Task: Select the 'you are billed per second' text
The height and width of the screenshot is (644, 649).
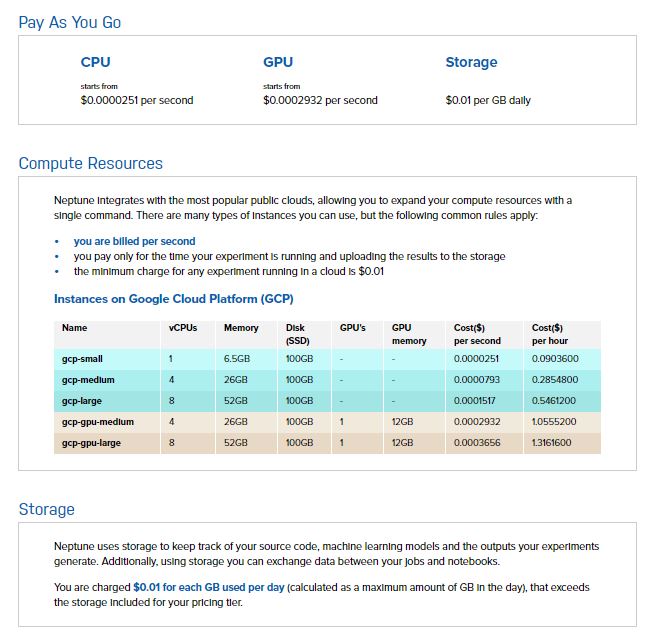Action: 134,241
